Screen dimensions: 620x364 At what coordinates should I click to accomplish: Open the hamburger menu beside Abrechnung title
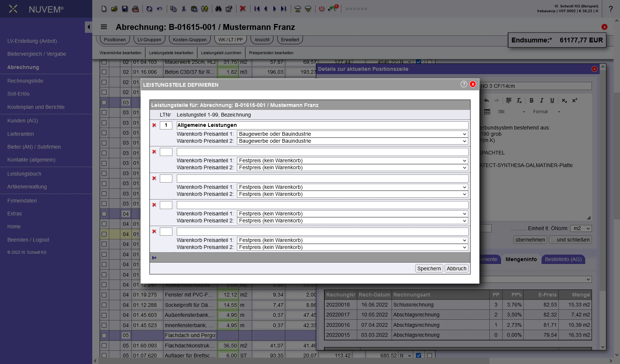pyautogui.click(x=104, y=27)
